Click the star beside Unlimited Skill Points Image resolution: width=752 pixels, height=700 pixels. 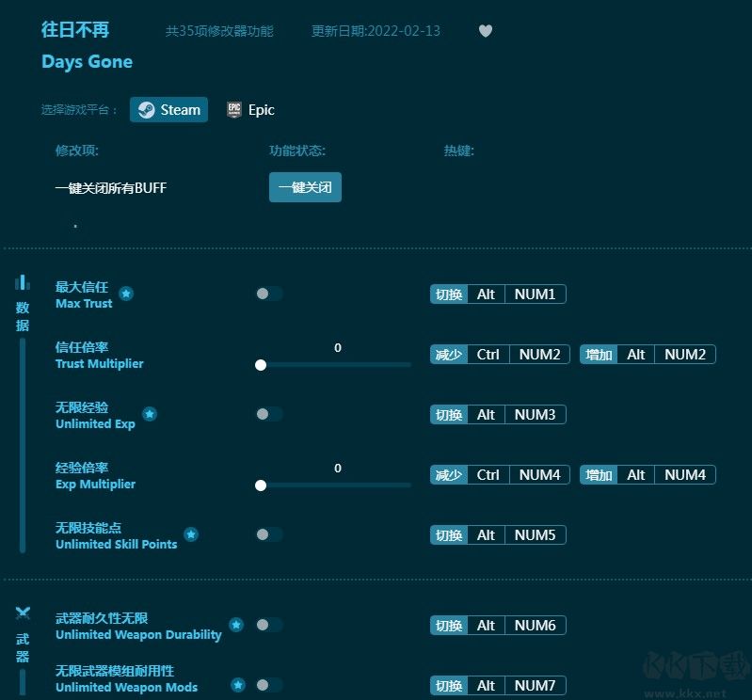click(x=191, y=534)
